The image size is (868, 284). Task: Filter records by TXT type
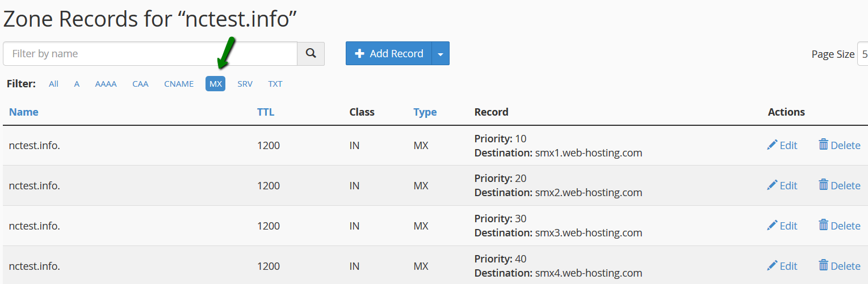pos(275,84)
